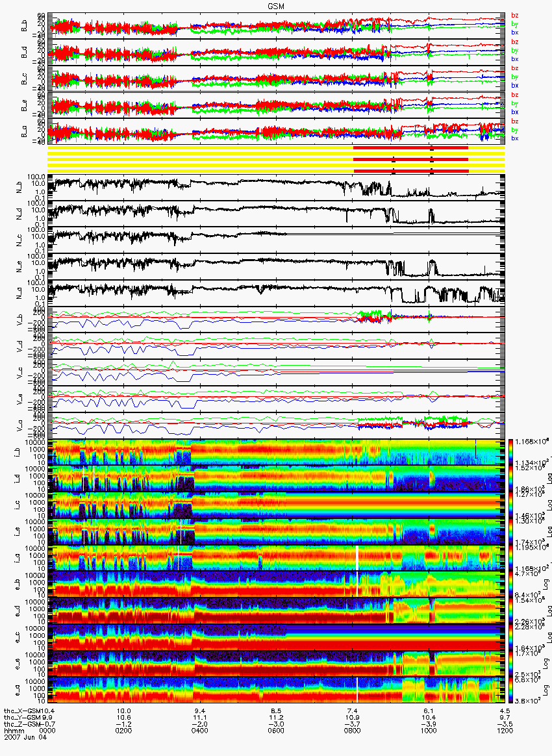Click the by legend entry of B_b panel

[x=515, y=23]
